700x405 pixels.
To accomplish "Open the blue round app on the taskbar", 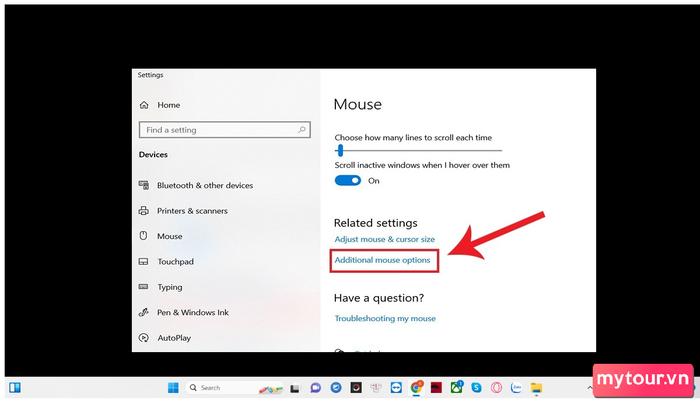I will coord(336,388).
